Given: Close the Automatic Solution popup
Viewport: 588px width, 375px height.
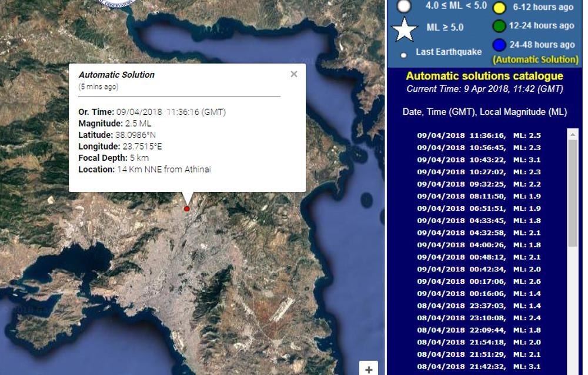Looking at the screenshot, I should pos(294,74).
